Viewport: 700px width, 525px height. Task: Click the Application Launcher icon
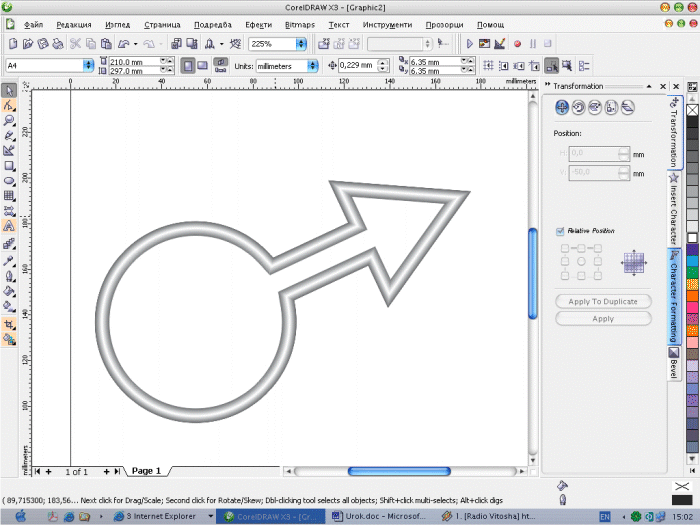[x=210, y=44]
